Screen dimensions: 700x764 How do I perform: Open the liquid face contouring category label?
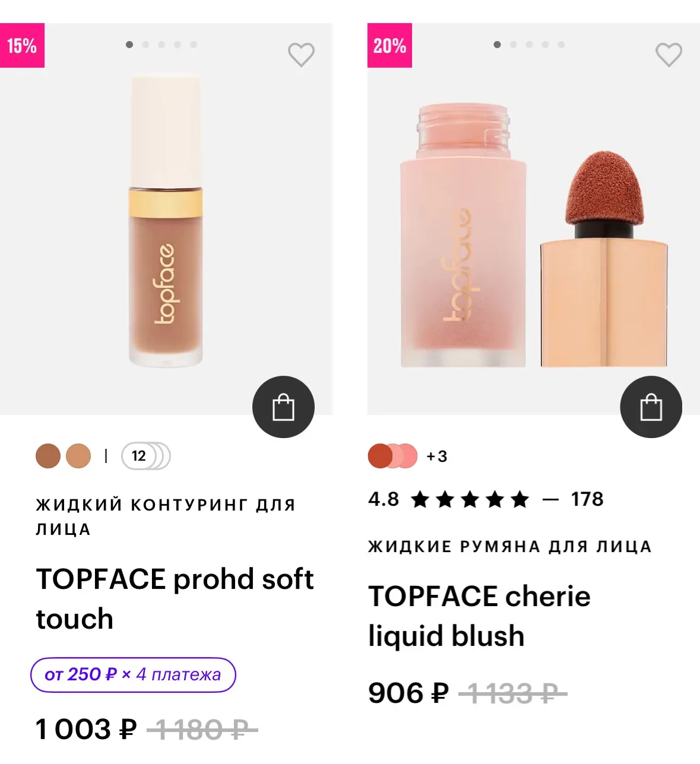coord(165,516)
